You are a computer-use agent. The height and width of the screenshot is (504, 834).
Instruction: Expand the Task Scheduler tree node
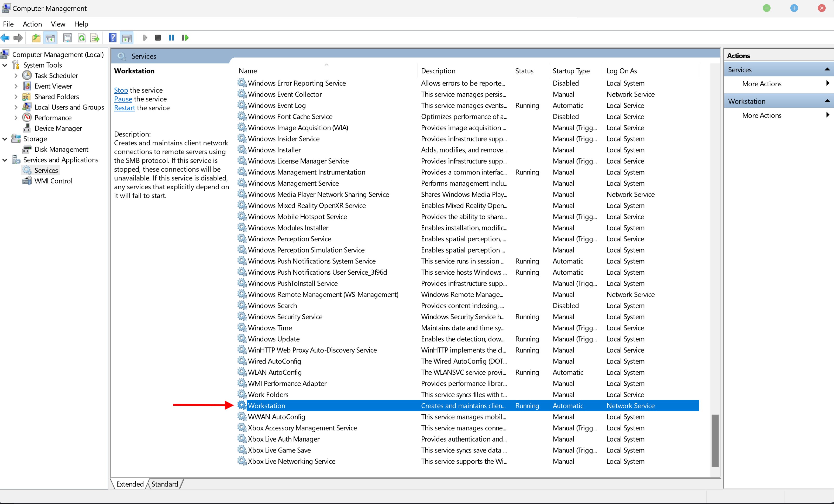(16, 75)
